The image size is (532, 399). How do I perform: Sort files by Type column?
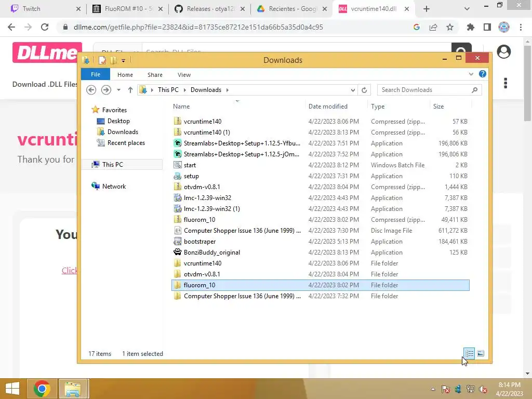click(377, 107)
